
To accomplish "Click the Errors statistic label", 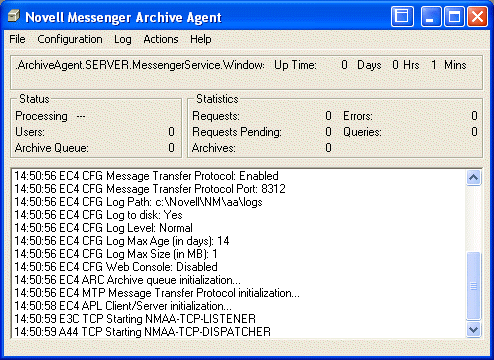I will tap(358, 116).
